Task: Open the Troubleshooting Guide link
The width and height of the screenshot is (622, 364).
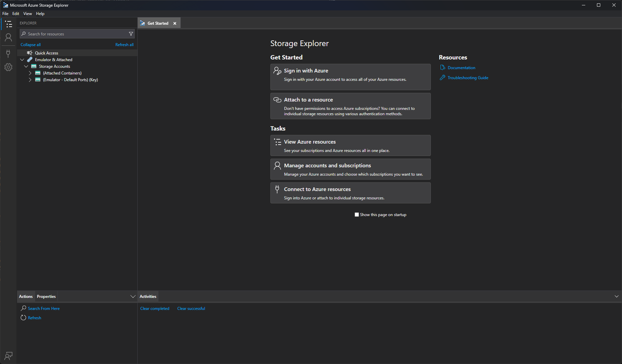Action: tap(468, 77)
